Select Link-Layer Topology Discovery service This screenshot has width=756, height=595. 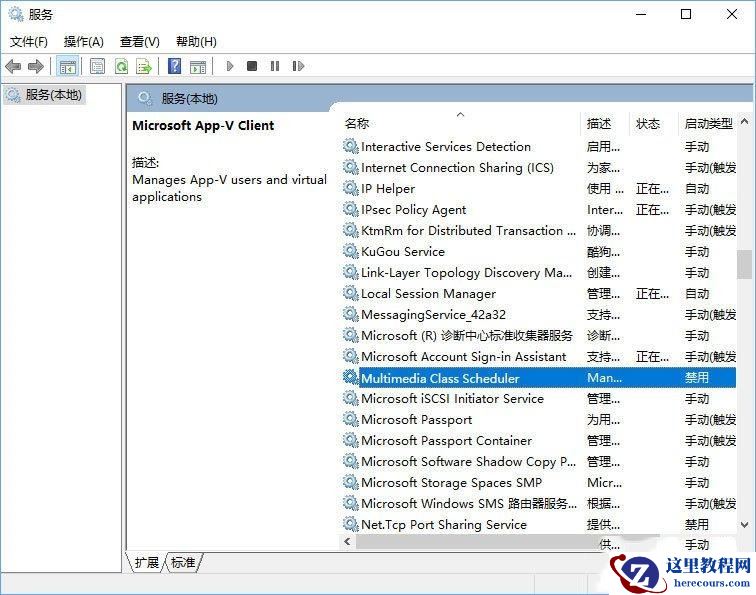539,272
